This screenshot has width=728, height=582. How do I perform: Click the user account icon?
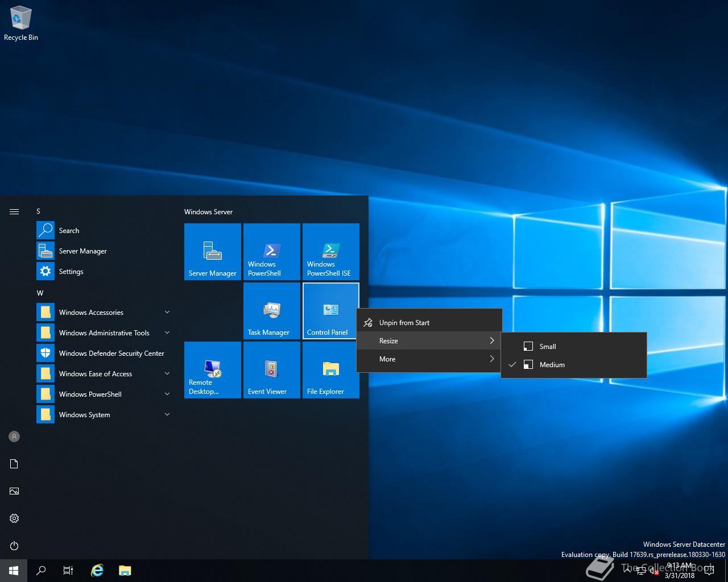click(14, 436)
